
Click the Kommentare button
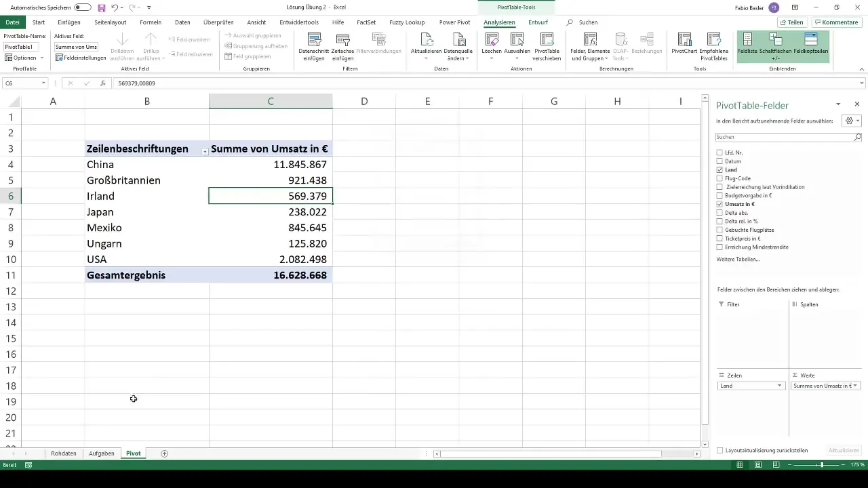tap(835, 22)
